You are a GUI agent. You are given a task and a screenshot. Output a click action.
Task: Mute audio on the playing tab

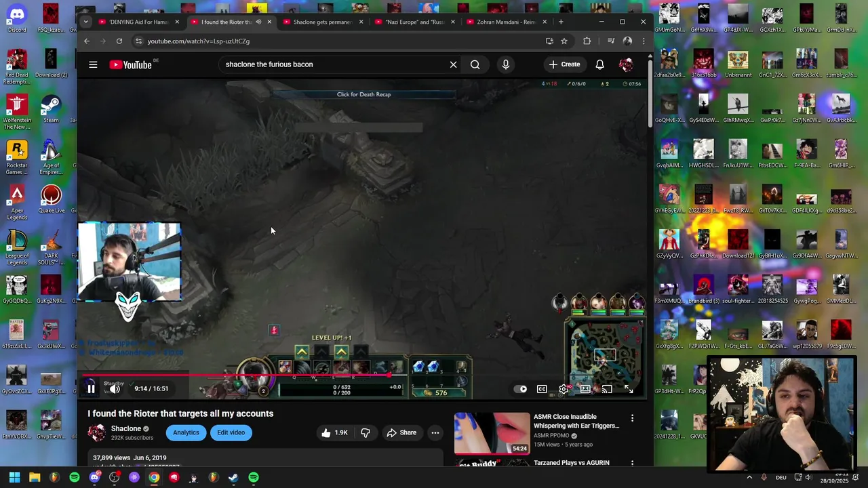click(x=258, y=22)
